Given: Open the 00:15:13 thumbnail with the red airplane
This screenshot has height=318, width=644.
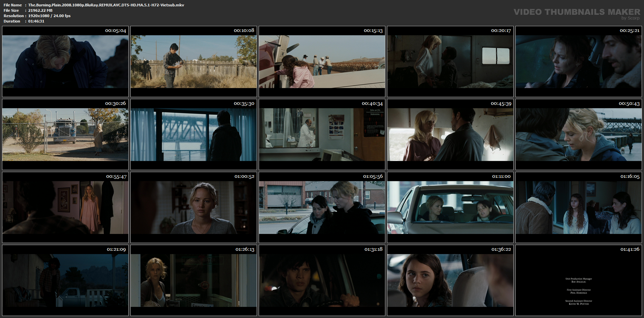Looking at the screenshot, I should 322,62.
